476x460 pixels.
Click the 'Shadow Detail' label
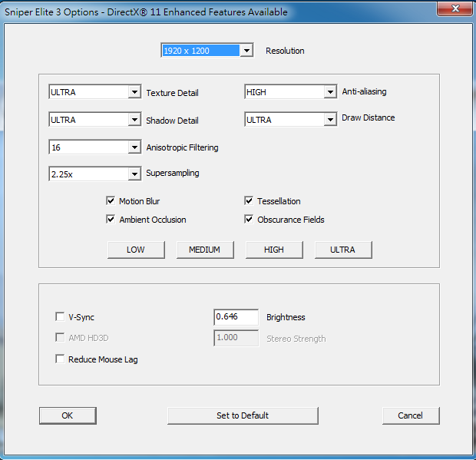pyautogui.click(x=173, y=121)
